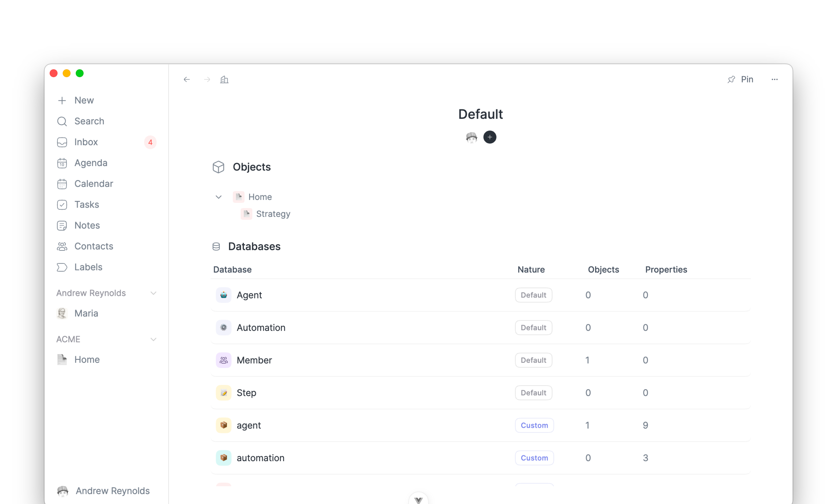Click the Labels tag icon
837x504 pixels.
click(62, 267)
